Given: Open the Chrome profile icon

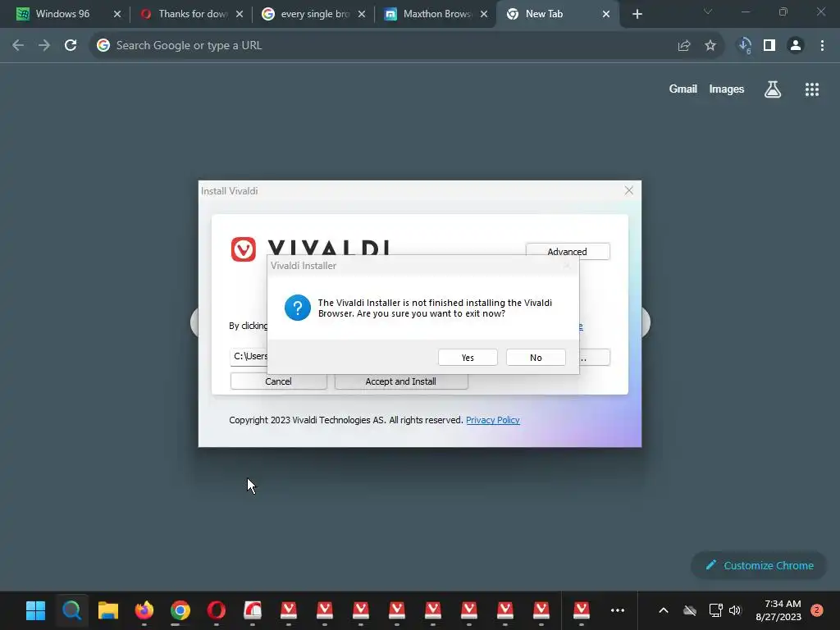Looking at the screenshot, I should [796, 46].
